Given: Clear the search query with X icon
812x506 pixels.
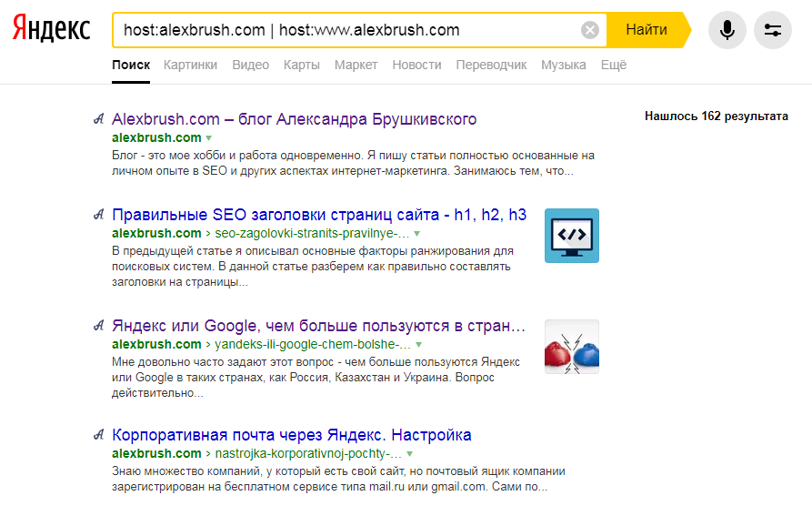Looking at the screenshot, I should 590,30.
